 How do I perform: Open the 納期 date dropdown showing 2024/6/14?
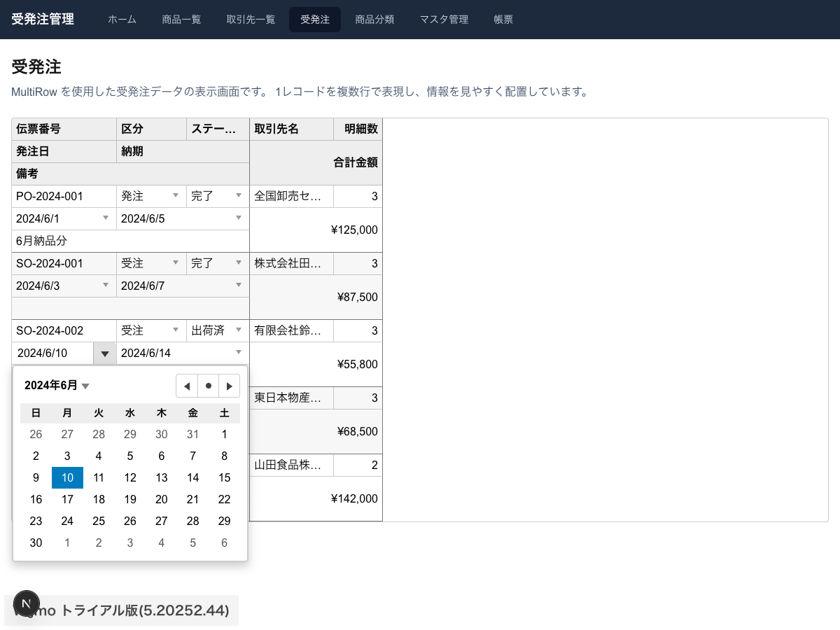click(x=239, y=353)
